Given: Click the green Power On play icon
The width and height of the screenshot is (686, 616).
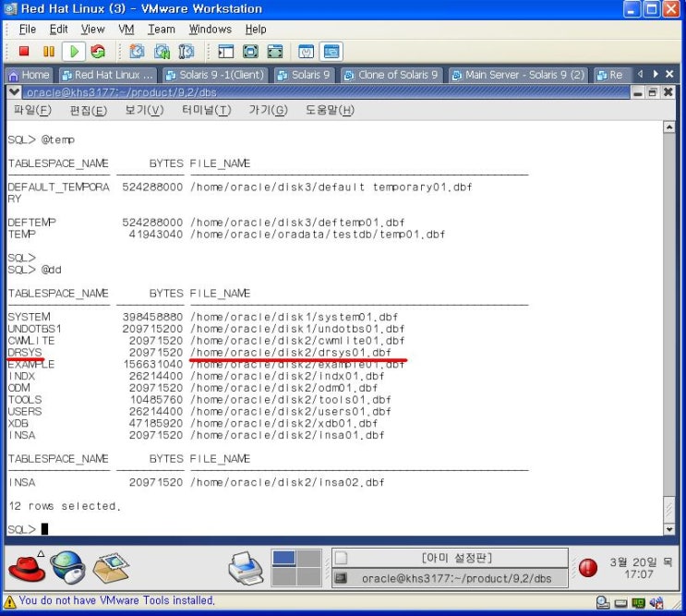Looking at the screenshot, I should (x=74, y=52).
